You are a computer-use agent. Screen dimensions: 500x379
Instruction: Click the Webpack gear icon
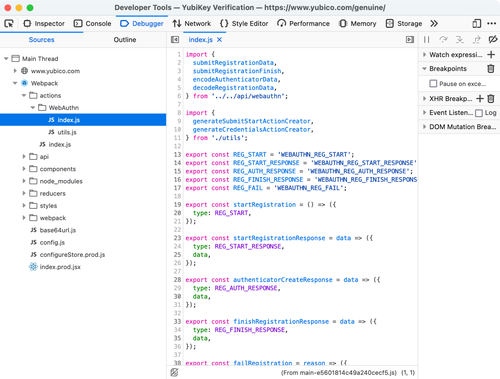24,83
